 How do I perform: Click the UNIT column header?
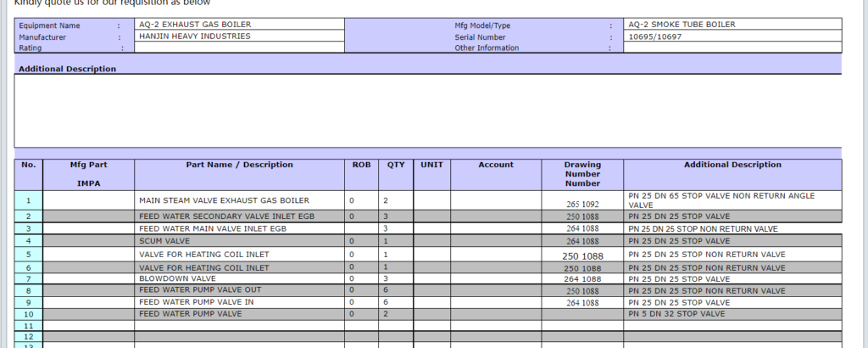431,165
